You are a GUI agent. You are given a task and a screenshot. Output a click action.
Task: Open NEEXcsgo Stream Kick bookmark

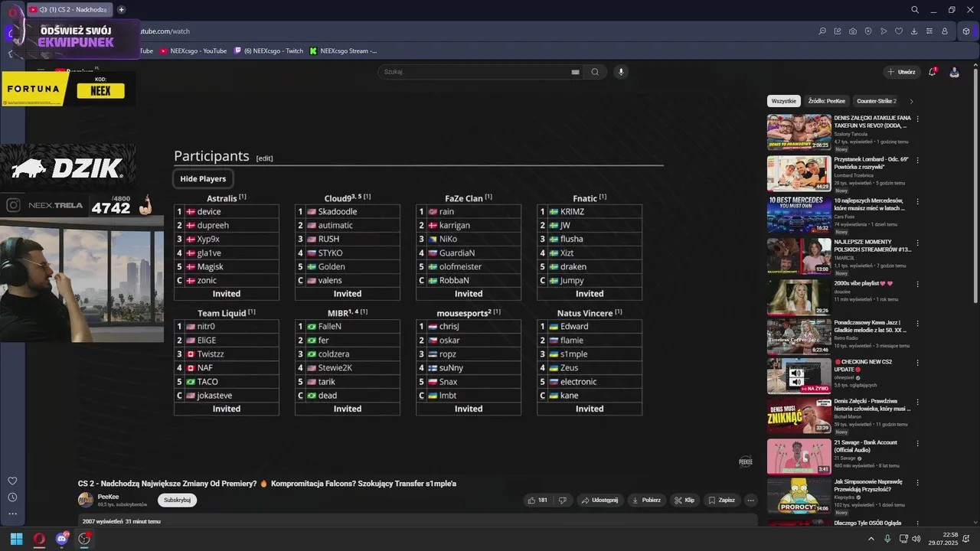click(x=343, y=51)
